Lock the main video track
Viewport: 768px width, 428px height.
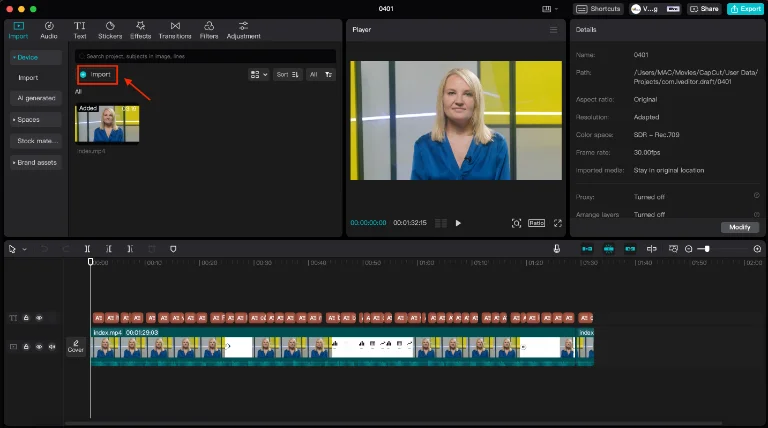26,347
